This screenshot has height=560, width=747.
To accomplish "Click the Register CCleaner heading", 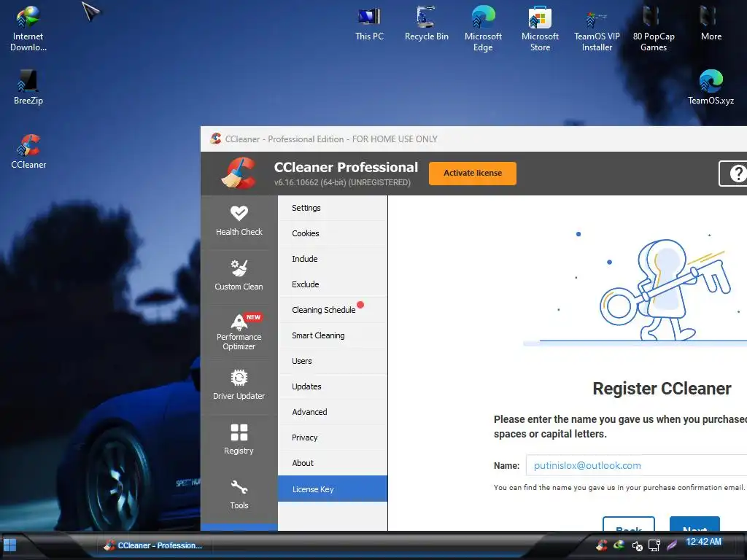I will pyautogui.click(x=662, y=389).
